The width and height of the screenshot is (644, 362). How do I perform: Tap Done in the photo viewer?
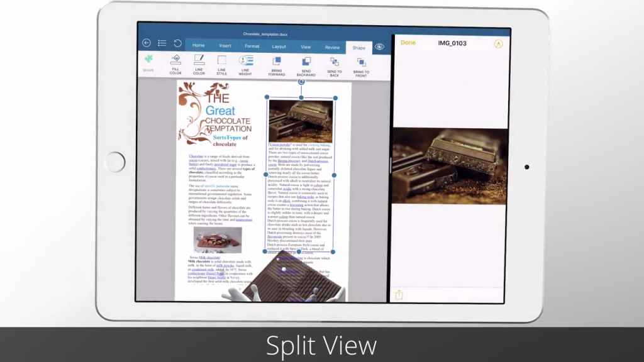408,43
